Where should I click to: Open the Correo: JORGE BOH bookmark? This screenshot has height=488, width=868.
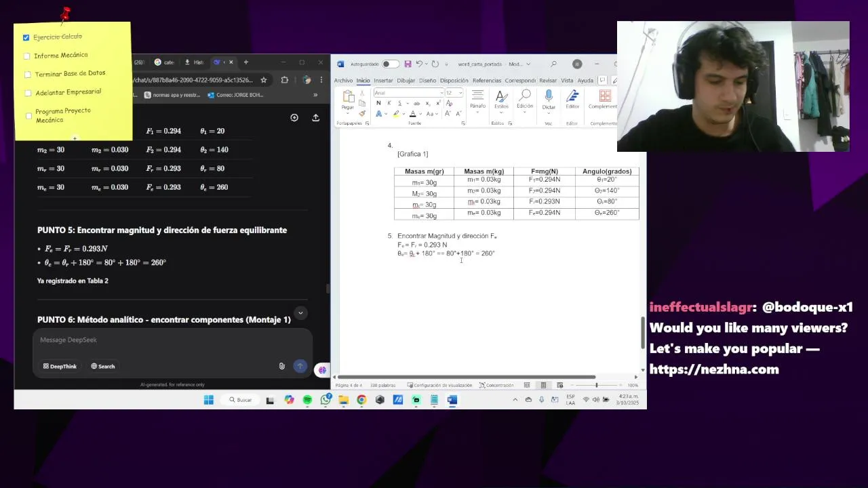tap(235, 95)
